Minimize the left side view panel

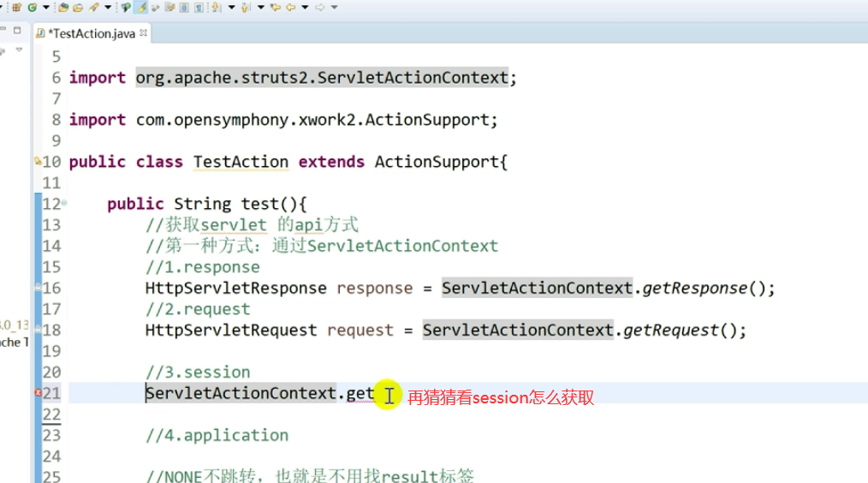[3, 30]
